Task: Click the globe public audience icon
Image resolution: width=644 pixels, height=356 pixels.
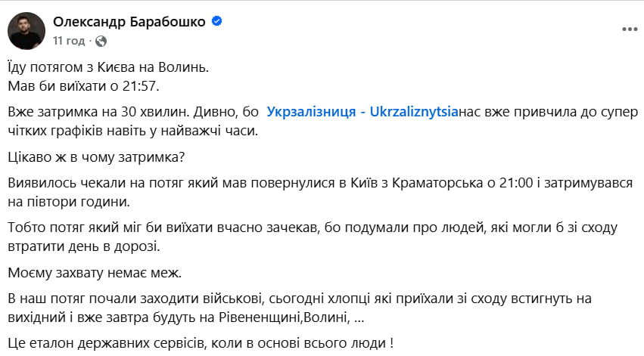Action: point(102,41)
